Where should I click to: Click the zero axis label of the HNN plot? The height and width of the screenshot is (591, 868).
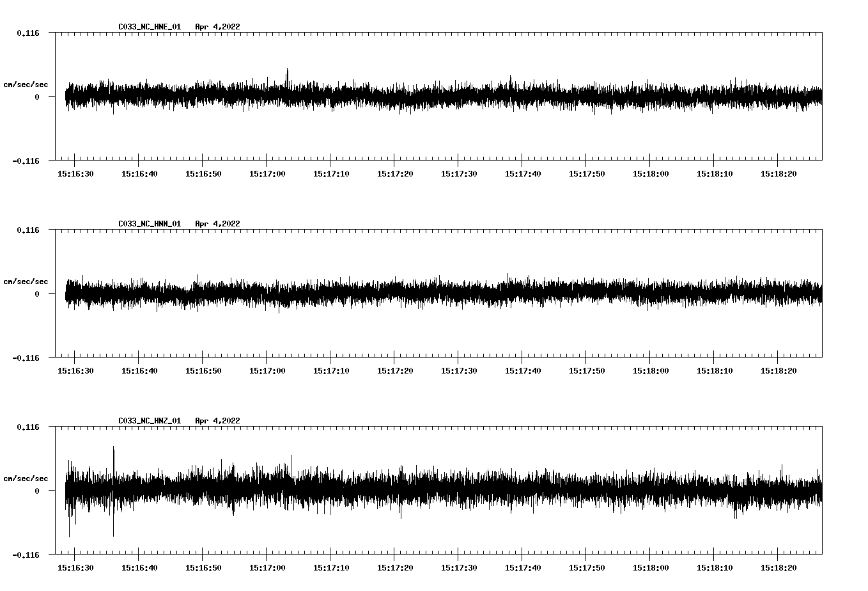coord(37,294)
